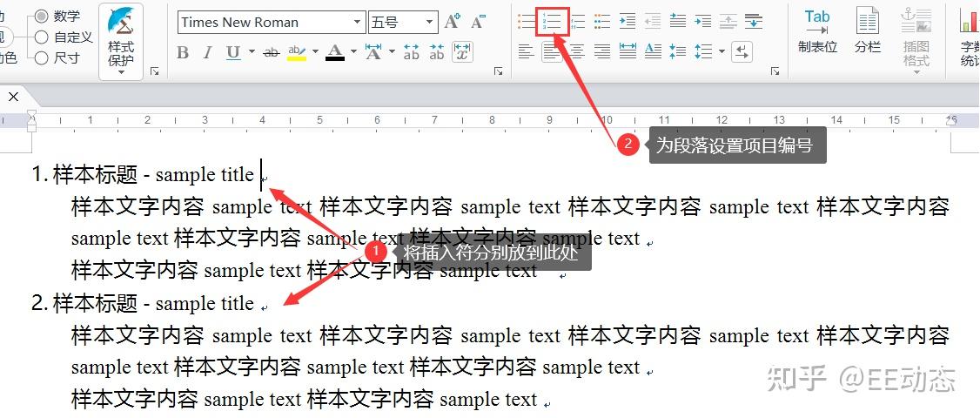Image resolution: width=980 pixels, height=418 pixels.
Task: Narrow spacing with the inward-arrows ab icon
Action: pos(437,52)
